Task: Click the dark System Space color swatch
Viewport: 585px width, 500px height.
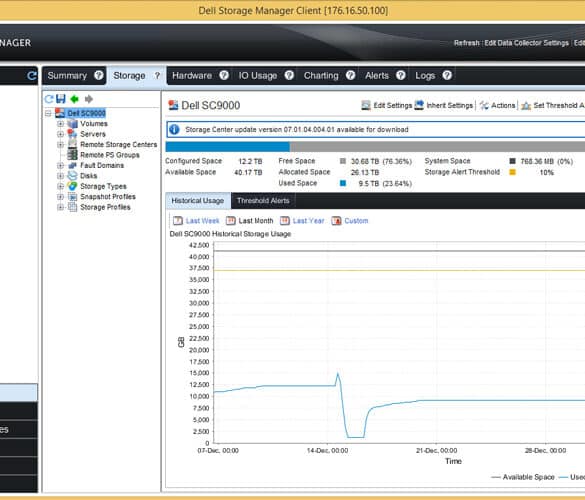Action: click(x=513, y=161)
